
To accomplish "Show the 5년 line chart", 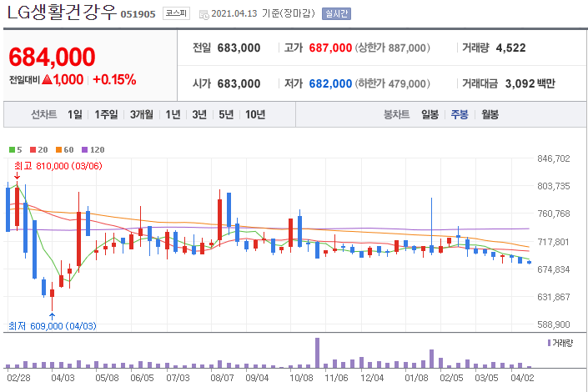I will point(226,114).
